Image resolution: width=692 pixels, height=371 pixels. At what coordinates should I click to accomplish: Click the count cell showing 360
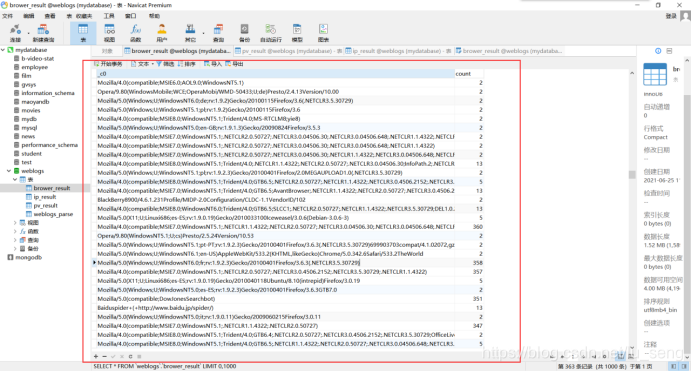469,227
